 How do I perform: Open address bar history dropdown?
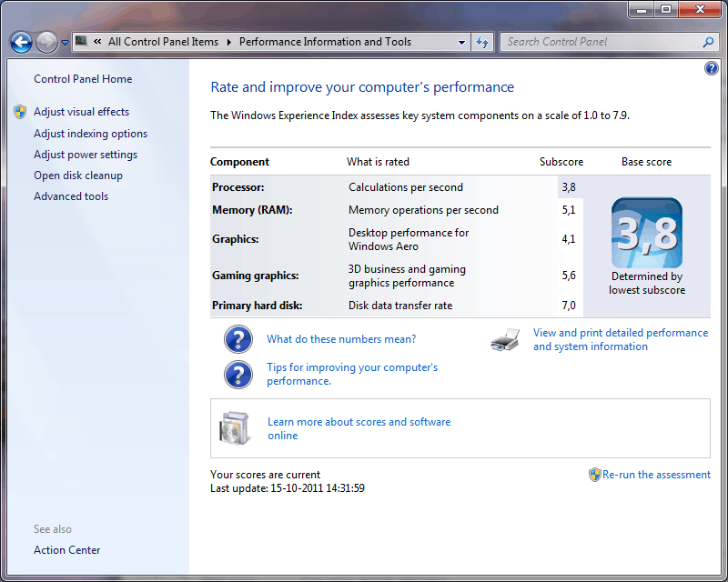tap(461, 42)
